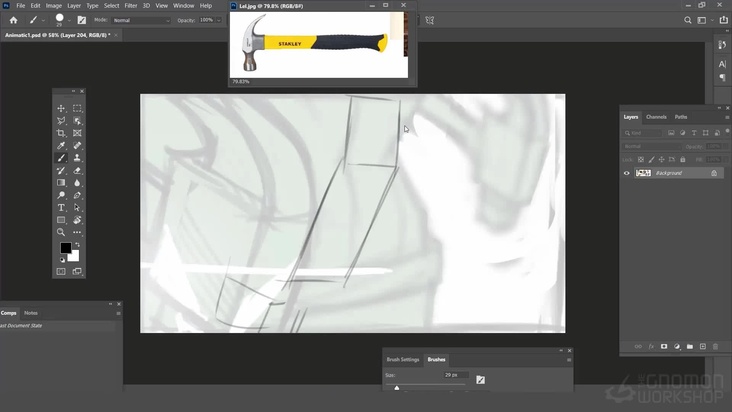The image size is (732, 412).
Task: Open the 3D menu
Action: click(146, 6)
